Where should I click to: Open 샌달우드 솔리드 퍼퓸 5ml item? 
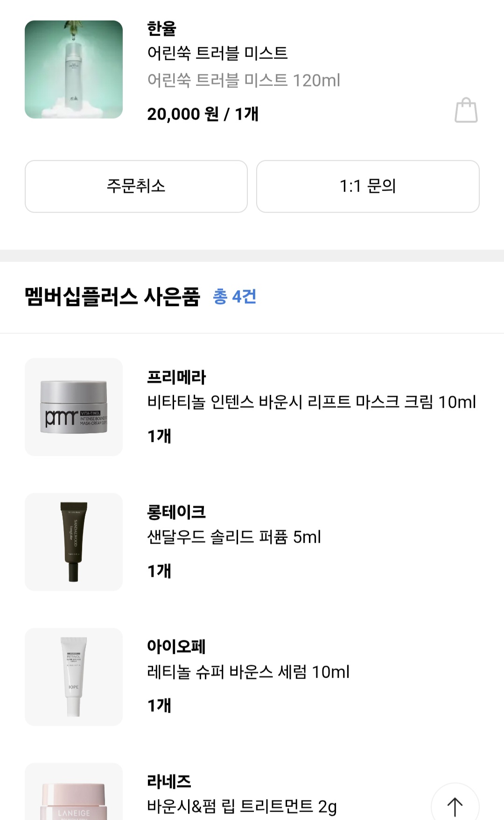tap(234, 537)
